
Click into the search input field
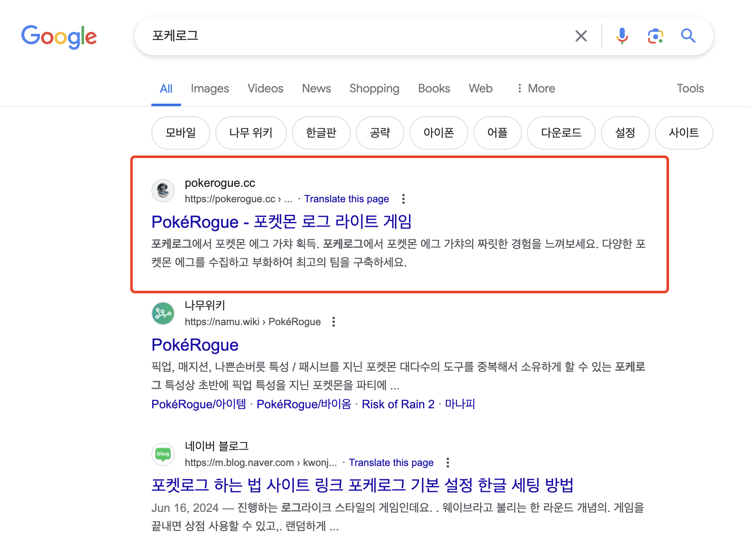[355, 36]
